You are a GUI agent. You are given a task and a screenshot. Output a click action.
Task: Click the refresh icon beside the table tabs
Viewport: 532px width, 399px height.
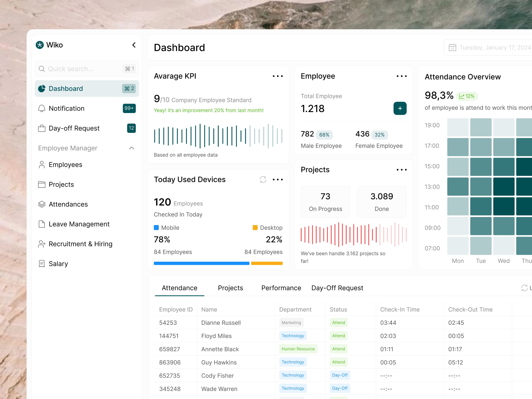point(524,288)
